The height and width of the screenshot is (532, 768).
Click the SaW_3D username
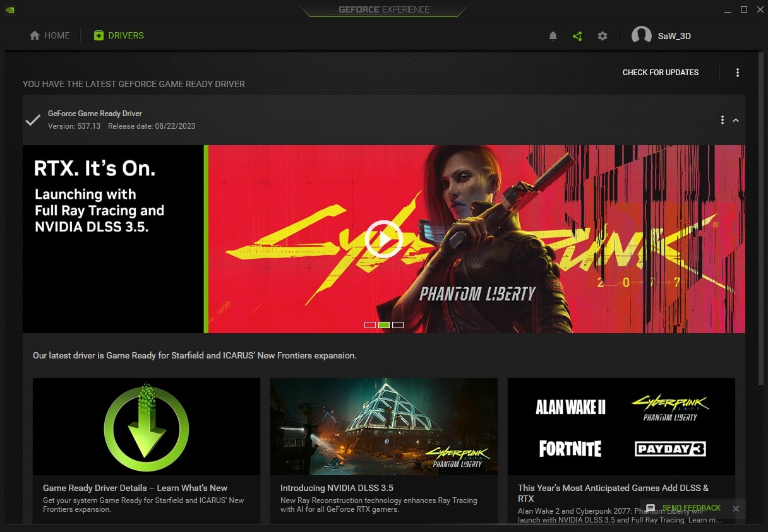point(675,36)
